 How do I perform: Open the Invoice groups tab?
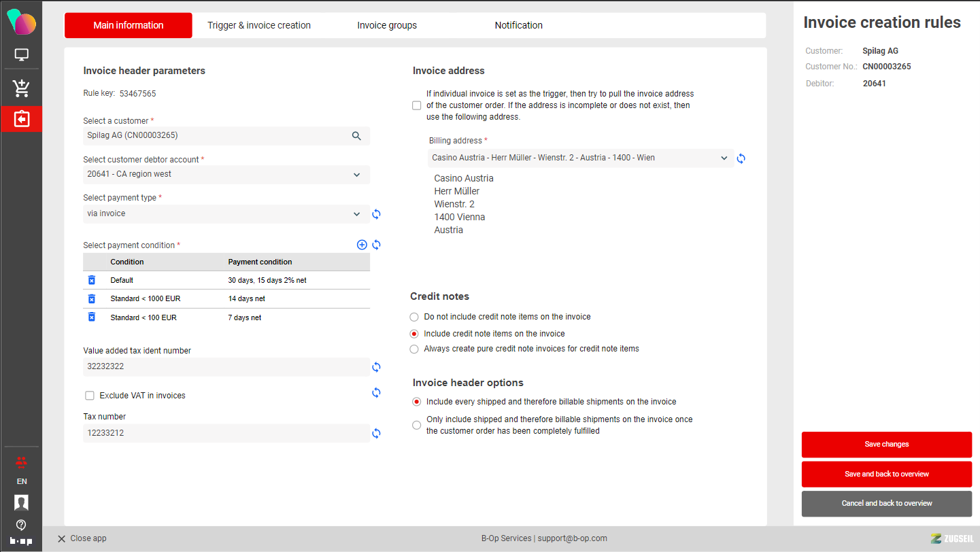coord(387,25)
